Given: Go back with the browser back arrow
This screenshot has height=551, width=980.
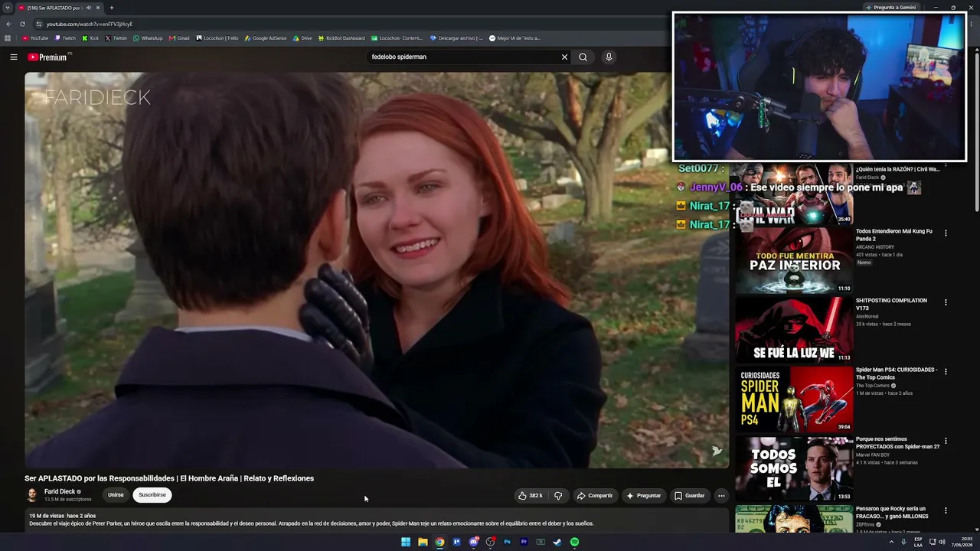Looking at the screenshot, I should pyautogui.click(x=8, y=24).
